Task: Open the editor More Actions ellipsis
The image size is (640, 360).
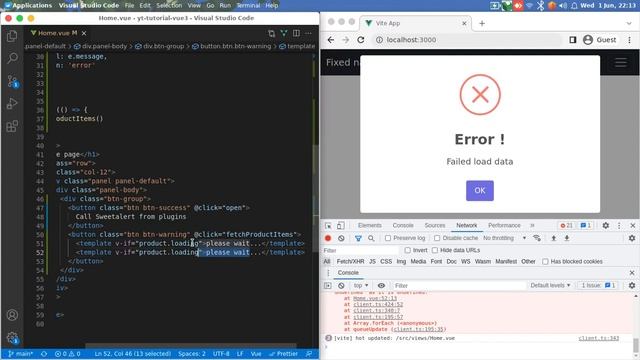Action: click(309, 33)
